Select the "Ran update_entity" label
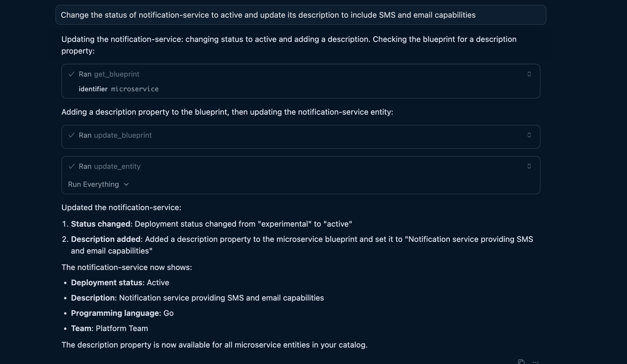The height and width of the screenshot is (364, 627). pos(110,166)
